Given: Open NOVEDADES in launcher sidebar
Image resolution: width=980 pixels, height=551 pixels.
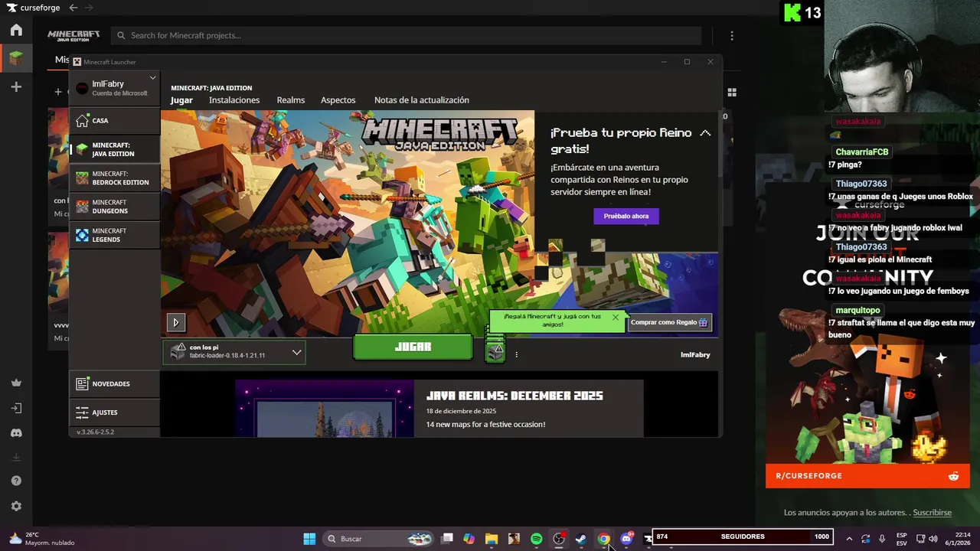Looking at the screenshot, I should [115, 383].
